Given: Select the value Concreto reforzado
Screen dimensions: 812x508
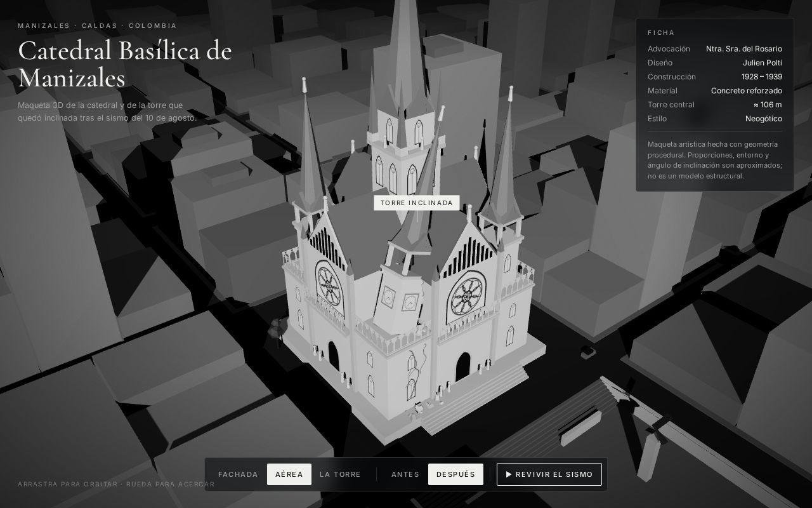Looking at the screenshot, I should pyautogui.click(x=747, y=91).
